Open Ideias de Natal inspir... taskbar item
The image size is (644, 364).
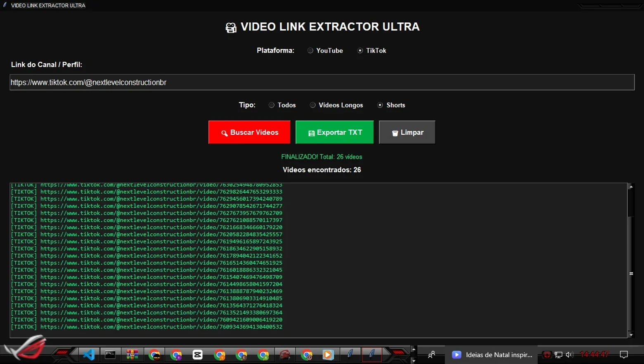[x=491, y=354]
